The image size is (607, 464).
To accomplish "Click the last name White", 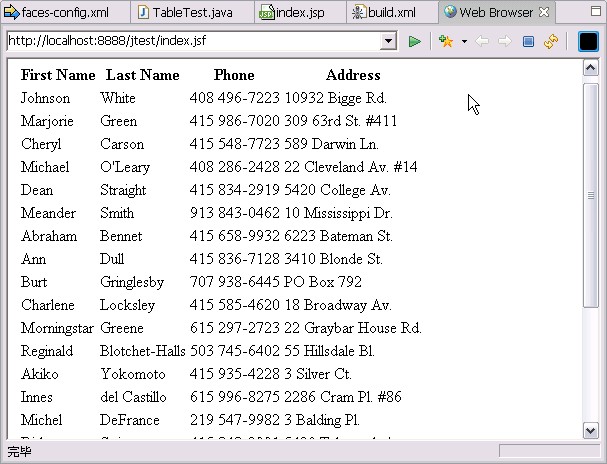I will [x=118, y=98].
